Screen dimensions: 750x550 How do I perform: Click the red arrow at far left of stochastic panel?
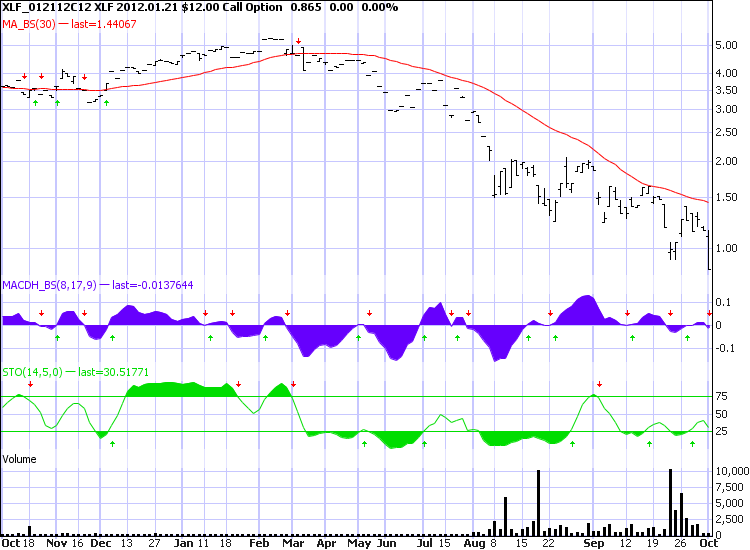pyautogui.click(x=30, y=384)
